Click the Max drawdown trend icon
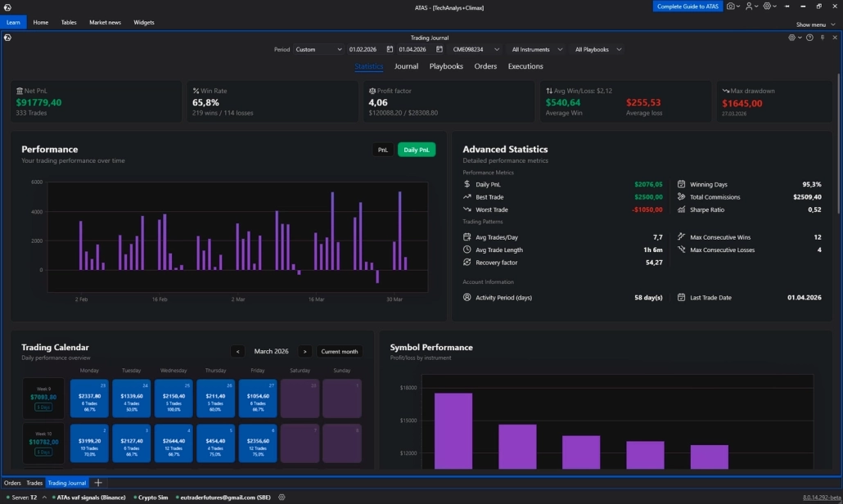This screenshot has width=843, height=504. tap(726, 91)
